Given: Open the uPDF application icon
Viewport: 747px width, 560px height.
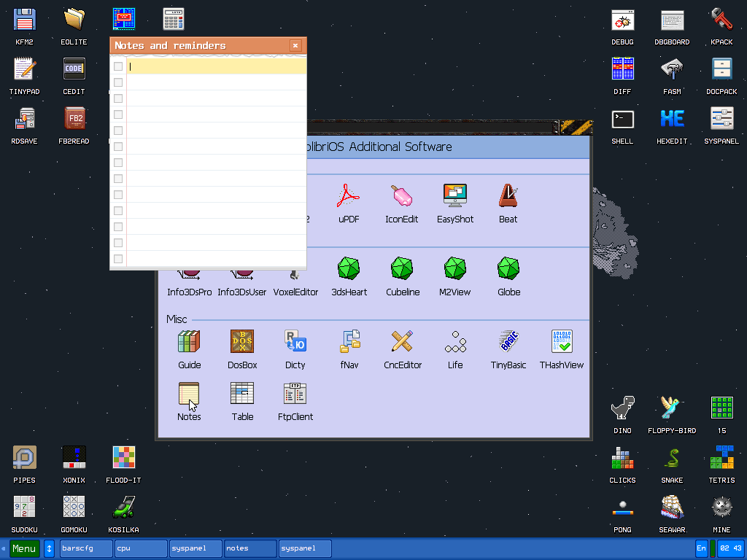Looking at the screenshot, I should (348, 196).
